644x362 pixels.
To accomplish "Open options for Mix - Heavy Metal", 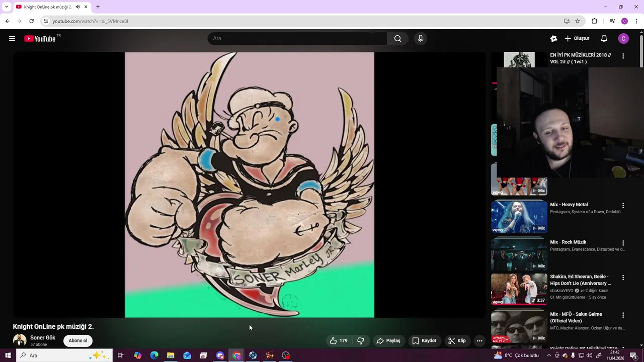I will pyautogui.click(x=623, y=206).
